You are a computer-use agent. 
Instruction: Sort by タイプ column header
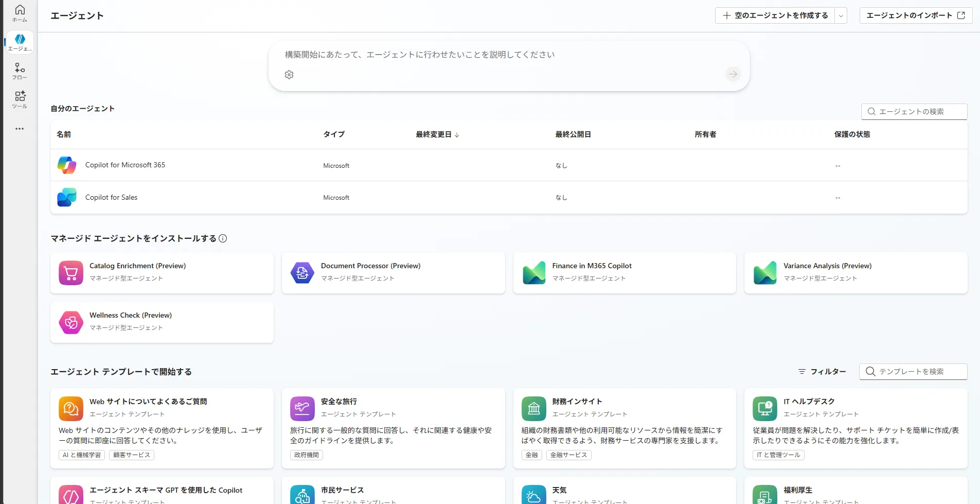(x=334, y=134)
